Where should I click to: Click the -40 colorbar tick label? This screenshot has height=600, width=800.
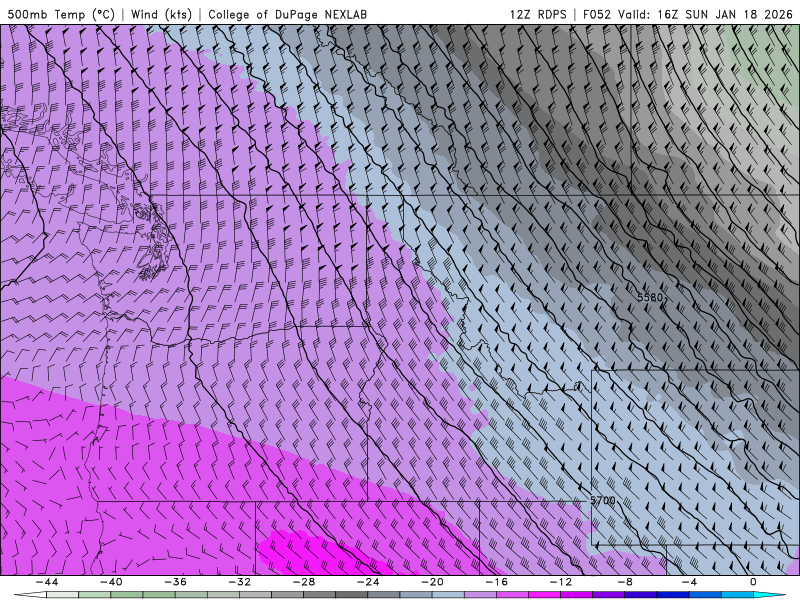pos(111,582)
